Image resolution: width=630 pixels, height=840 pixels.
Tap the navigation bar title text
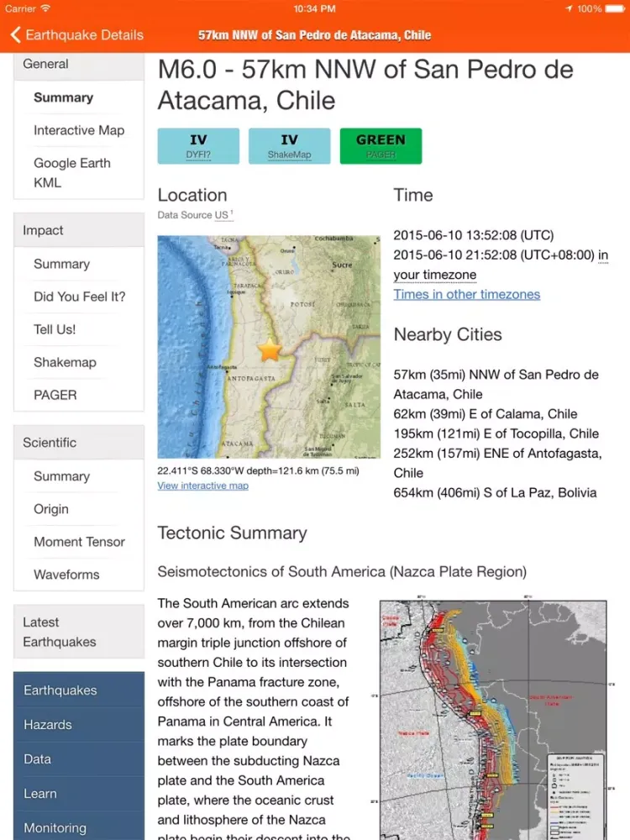[314, 35]
